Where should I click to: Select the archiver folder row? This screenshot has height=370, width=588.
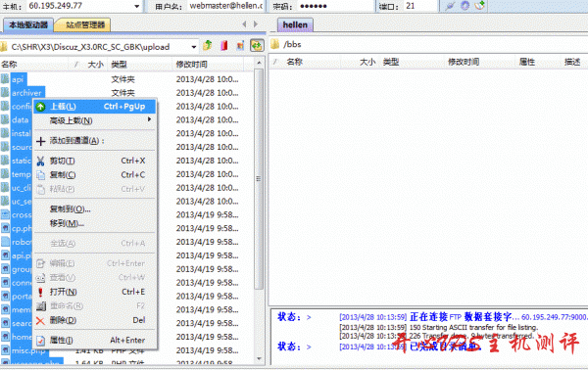(126, 93)
